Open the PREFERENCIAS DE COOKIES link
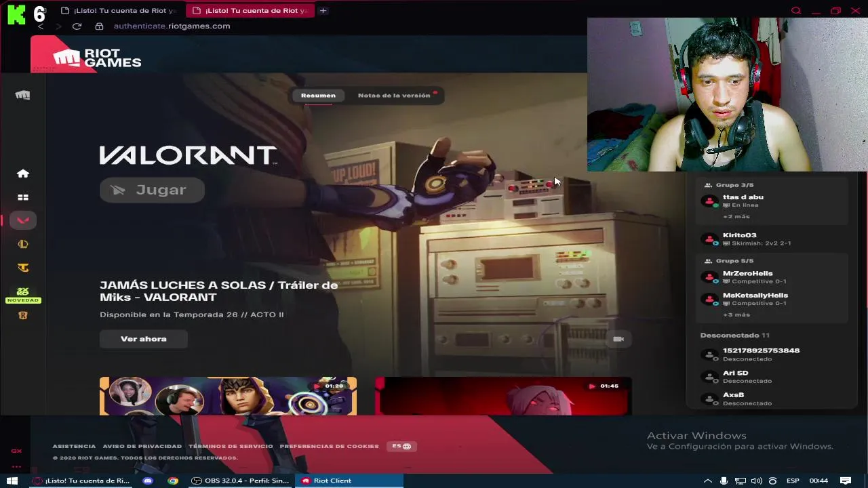 click(330, 446)
